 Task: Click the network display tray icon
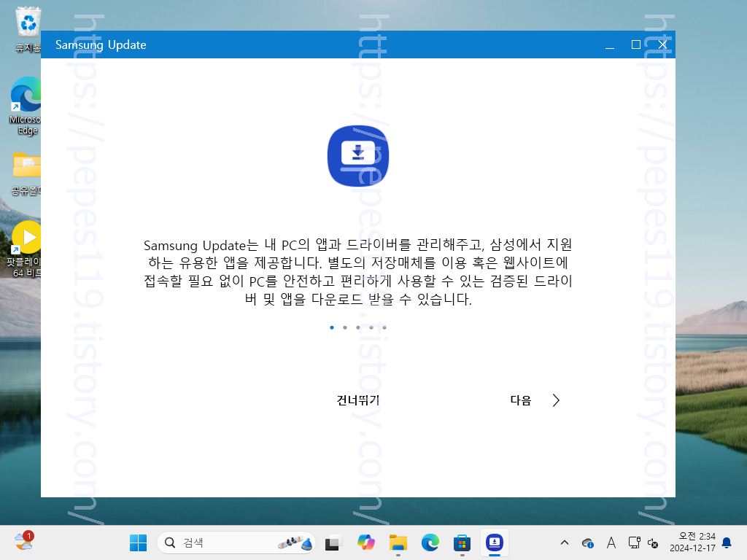pyautogui.click(x=634, y=542)
